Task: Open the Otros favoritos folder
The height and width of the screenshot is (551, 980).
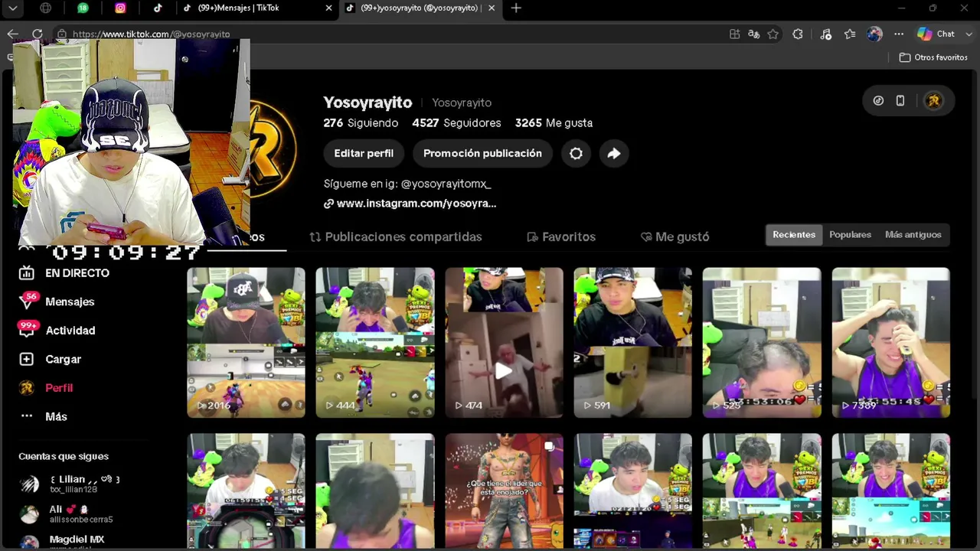Action: coord(933,57)
